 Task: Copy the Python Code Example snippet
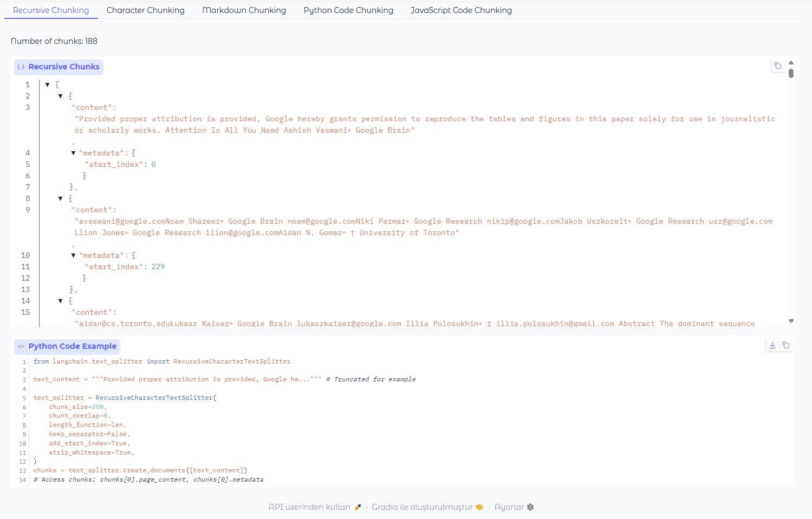point(785,345)
